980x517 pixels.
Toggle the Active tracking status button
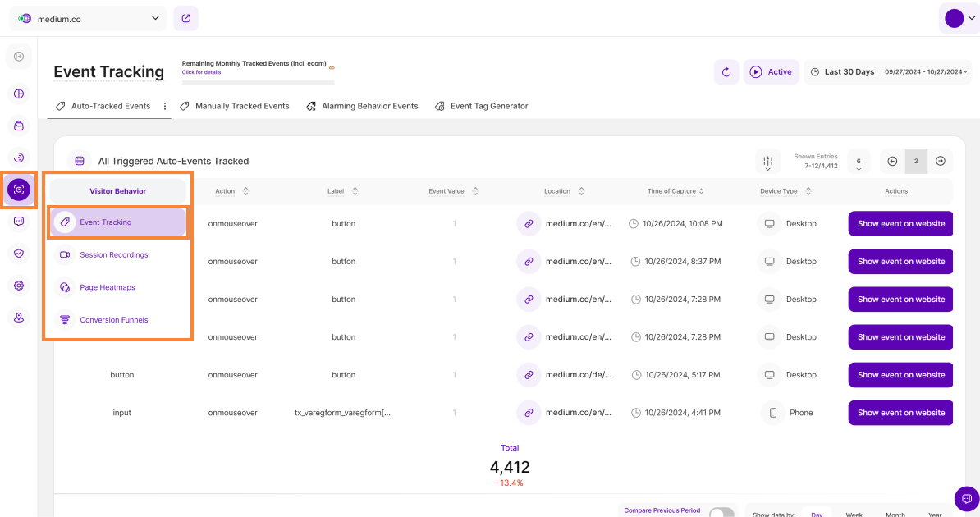(771, 72)
